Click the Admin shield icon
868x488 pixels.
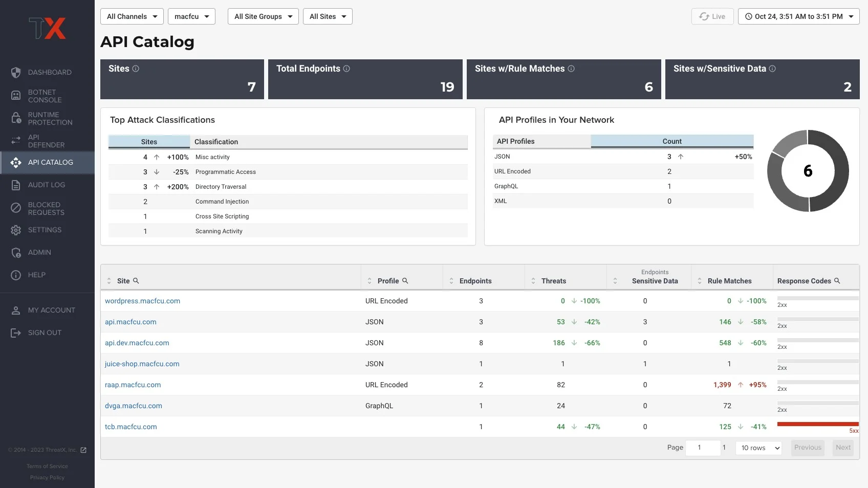coord(16,253)
